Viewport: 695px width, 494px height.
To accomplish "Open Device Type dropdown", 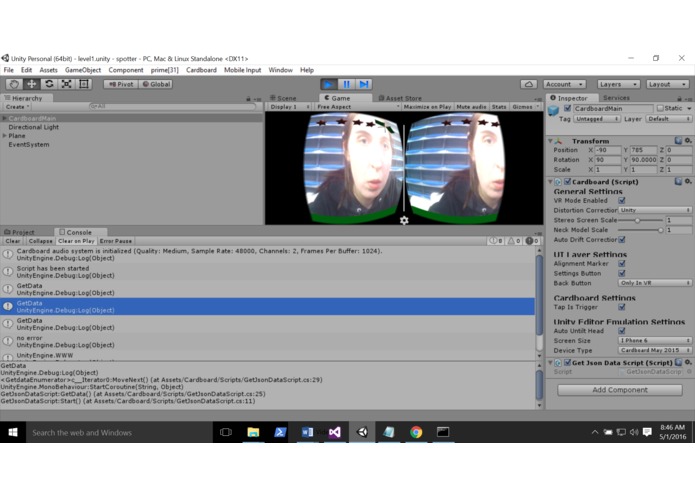I will [655, 350].
